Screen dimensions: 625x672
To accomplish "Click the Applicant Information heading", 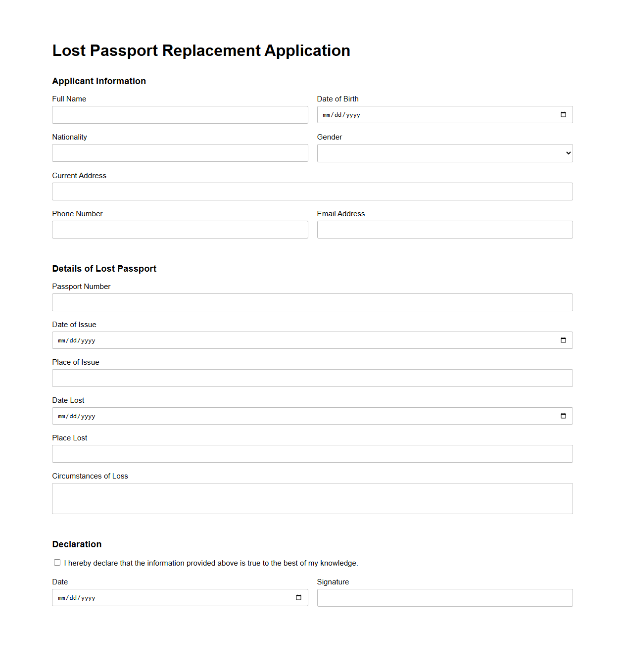I will pos(99,81).
